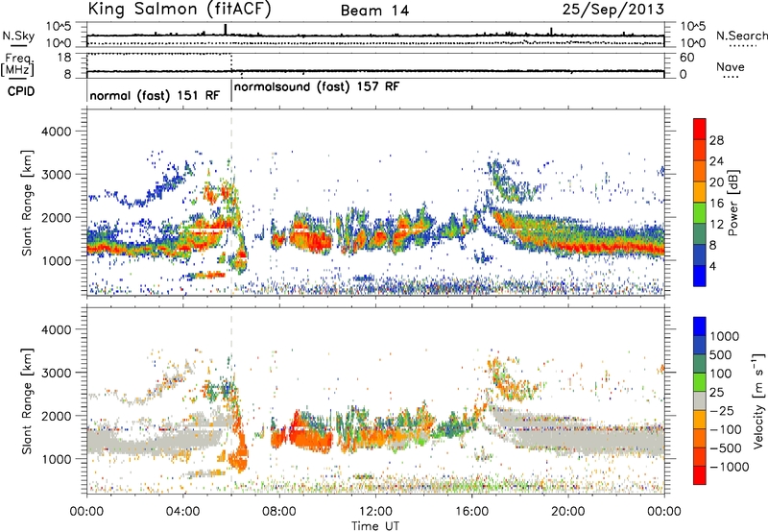Viewport: 768px width, 532px height.
Task: Click the '08:00' time axis label
Action: point(278,512)
